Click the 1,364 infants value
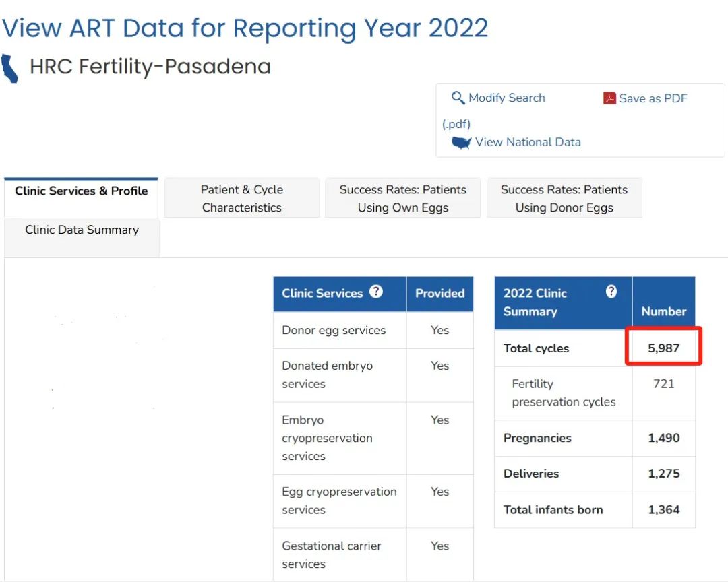Screen dimensions: 728x582 click(x=663, y=510)
